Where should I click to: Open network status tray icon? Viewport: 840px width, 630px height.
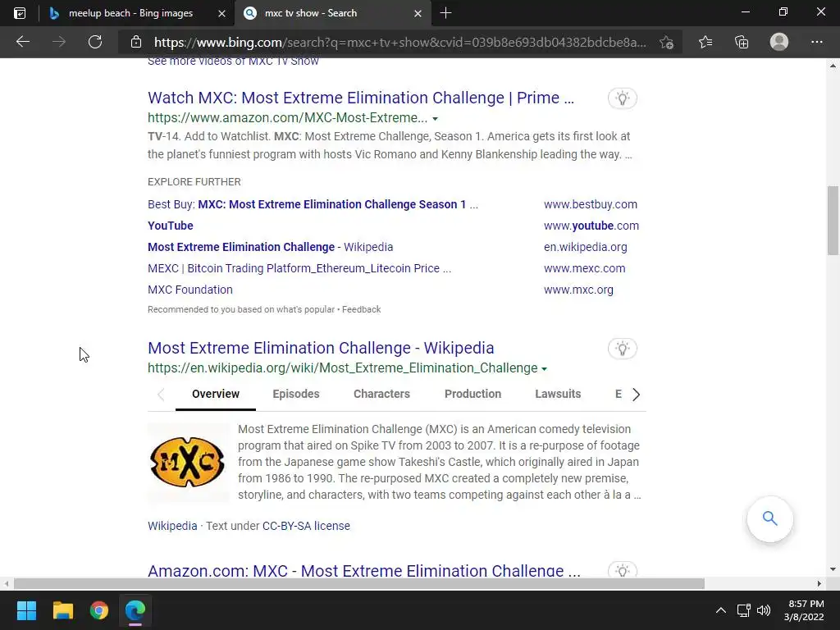[x=743, y=610]
